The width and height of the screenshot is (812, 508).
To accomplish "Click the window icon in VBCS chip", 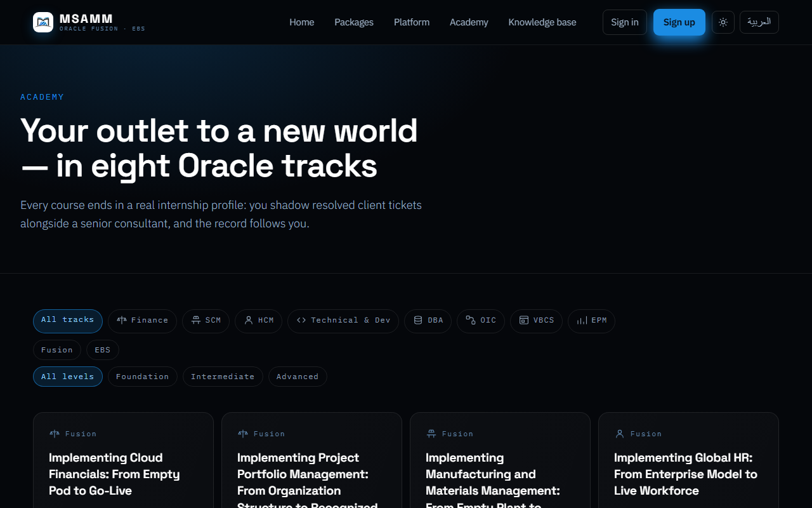I will [x=524, y=321].
